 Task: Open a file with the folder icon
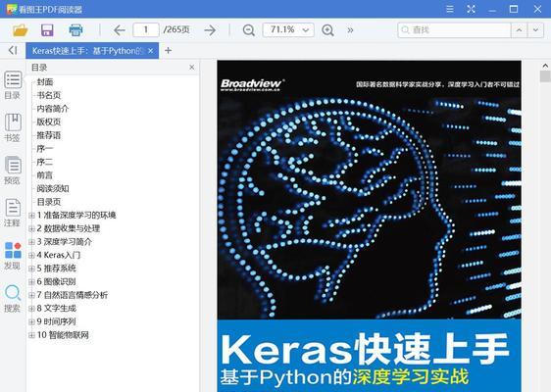click(x=20, y=30)
